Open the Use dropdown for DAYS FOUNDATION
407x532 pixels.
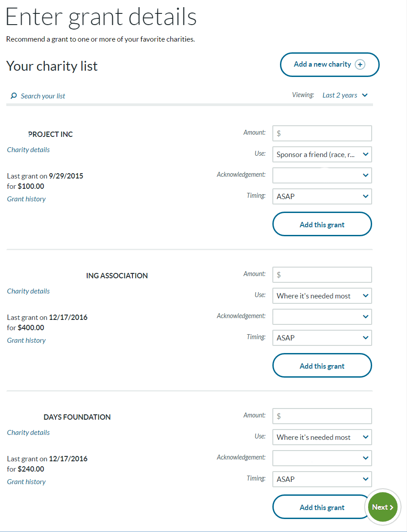pyautogui.click(x=322, y=437)
